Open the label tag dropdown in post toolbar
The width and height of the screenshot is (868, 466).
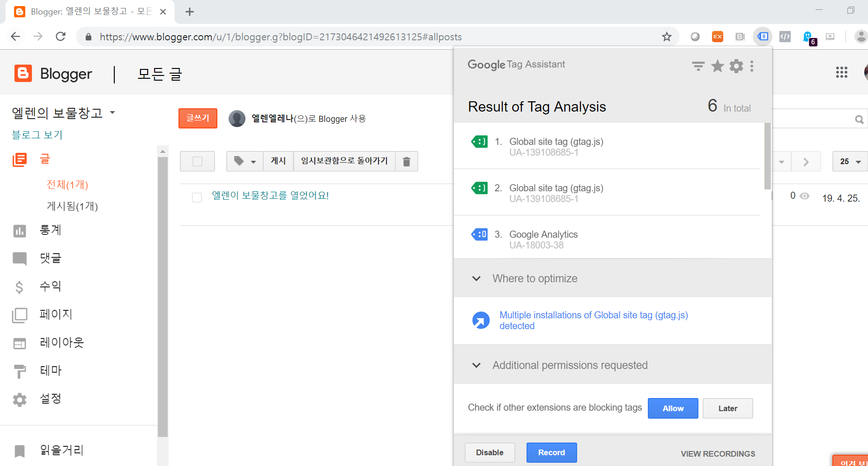(x=245, y=161)
